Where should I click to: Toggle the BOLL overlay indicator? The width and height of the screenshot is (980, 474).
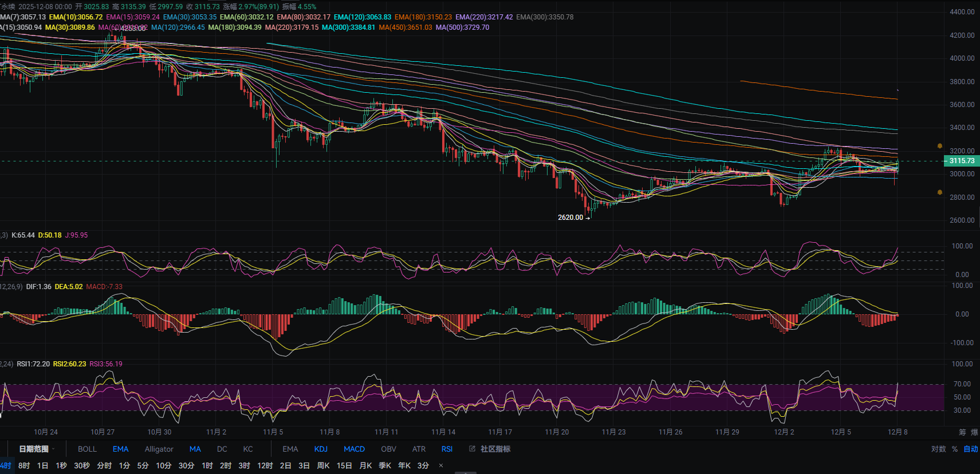tap(87, 449)
